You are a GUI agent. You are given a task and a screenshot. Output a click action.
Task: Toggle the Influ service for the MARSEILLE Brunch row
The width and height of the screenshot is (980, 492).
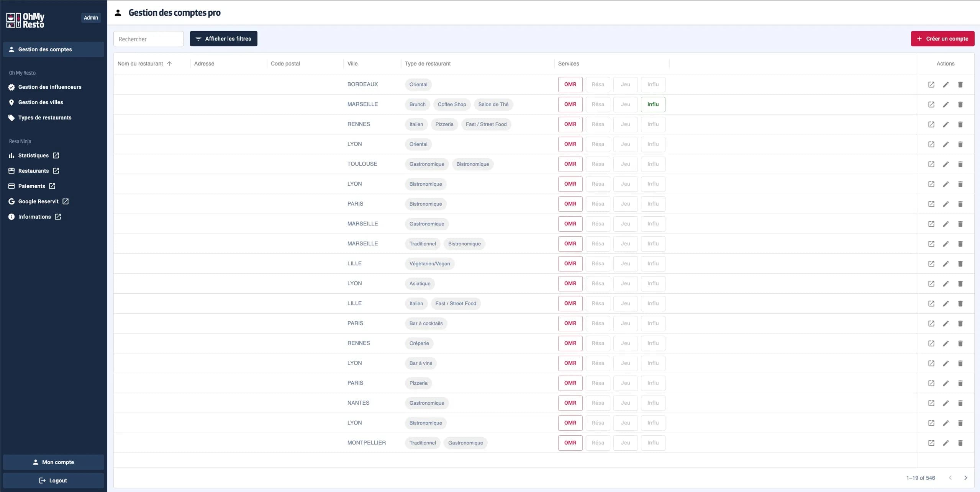pyautogui.click(x=653, y=104)
